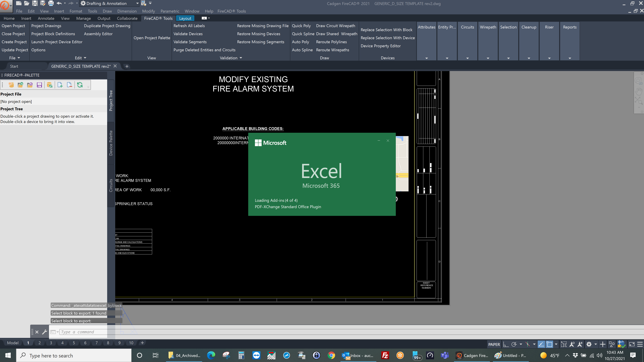This screenshot has height=362, width=644.
Task: Click the New file icon in quick access toolbar
Action: click(19, 3)
